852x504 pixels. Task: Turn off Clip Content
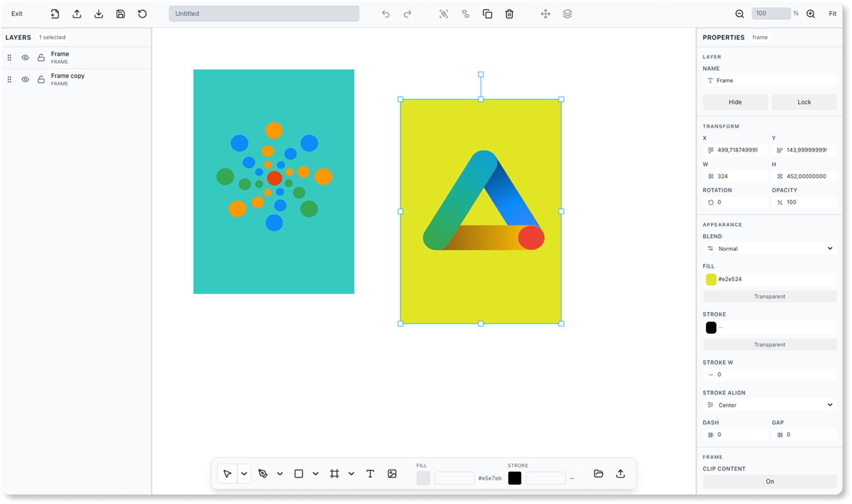click(769, 481)
